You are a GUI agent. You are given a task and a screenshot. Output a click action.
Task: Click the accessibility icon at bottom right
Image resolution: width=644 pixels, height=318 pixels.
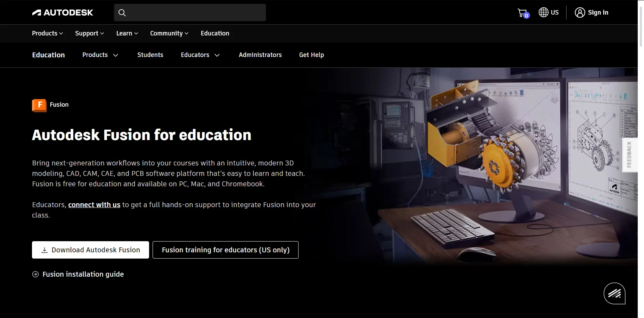[614, 293]
